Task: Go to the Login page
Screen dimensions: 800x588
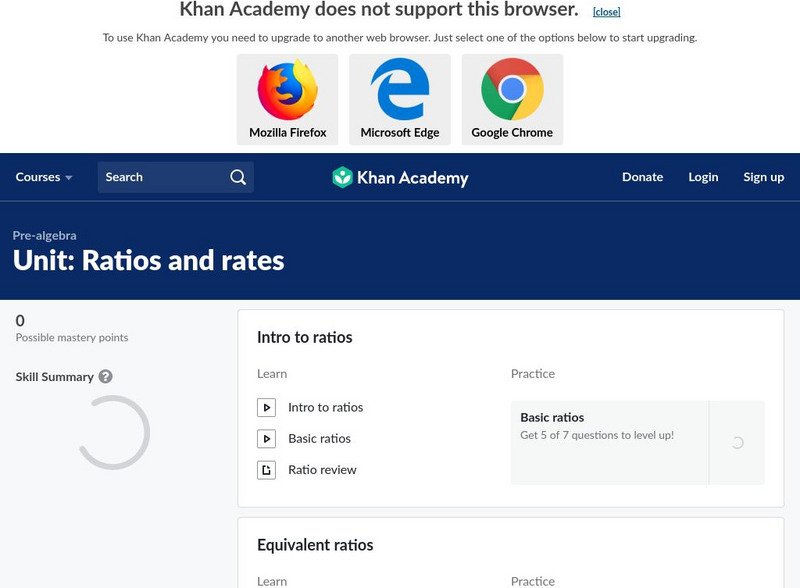Action: point(703,177)
